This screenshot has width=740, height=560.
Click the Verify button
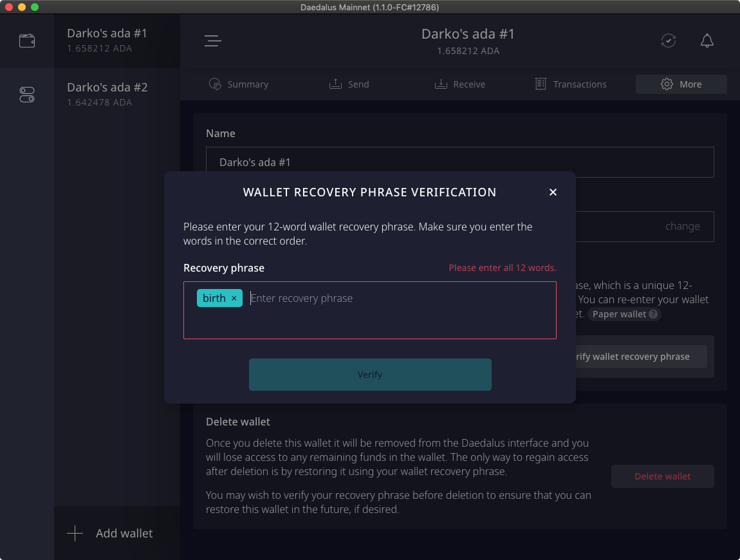370,375
